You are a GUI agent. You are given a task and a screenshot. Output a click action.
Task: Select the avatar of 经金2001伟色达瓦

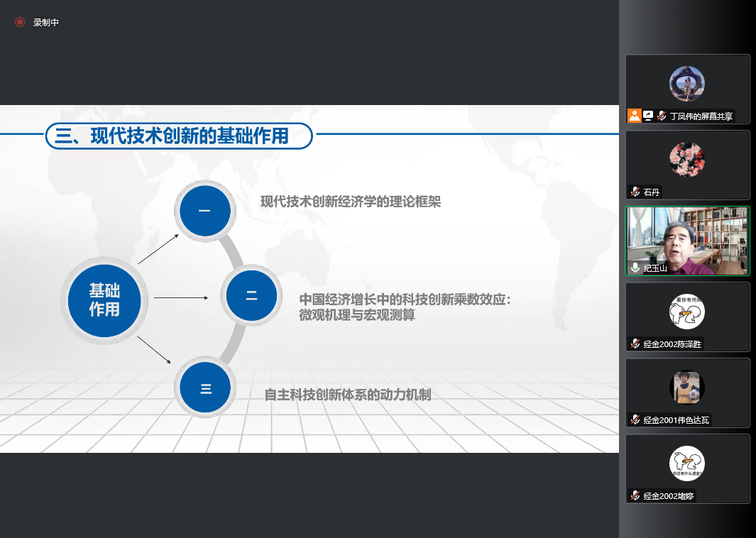686,387
